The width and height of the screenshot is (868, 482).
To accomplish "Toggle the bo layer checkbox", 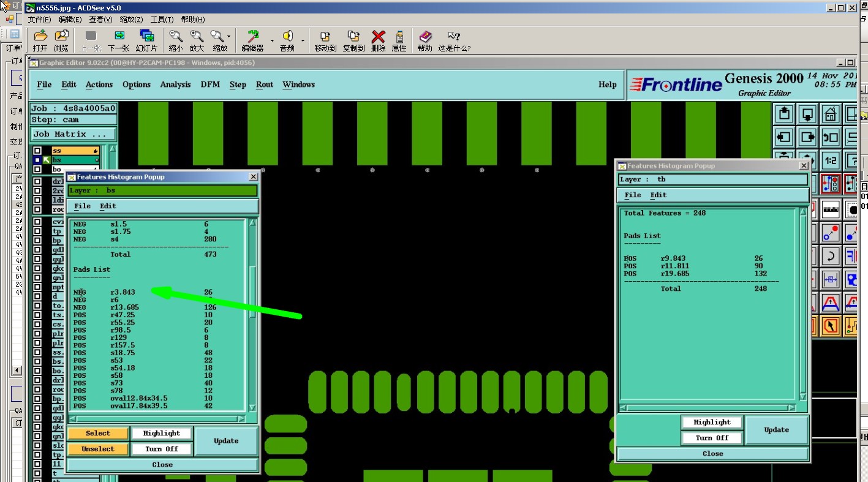I will (x=37, y=170).
